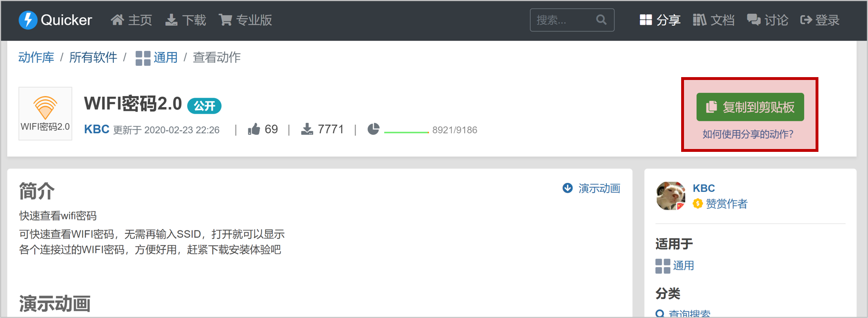
Task: Go to the 专业版 shopping cart link
Action: tap(245, 20)
